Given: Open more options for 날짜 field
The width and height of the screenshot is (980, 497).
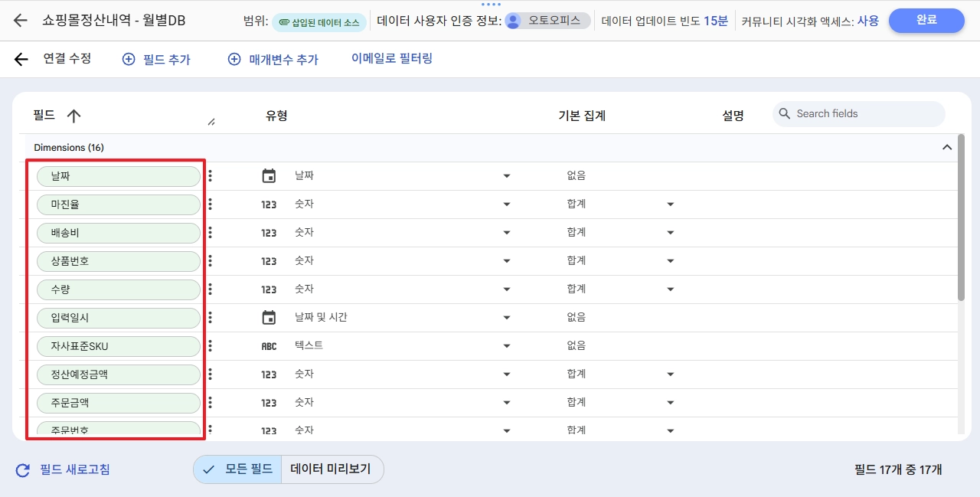Looking at the screenshot, I should tap(211, 176).
